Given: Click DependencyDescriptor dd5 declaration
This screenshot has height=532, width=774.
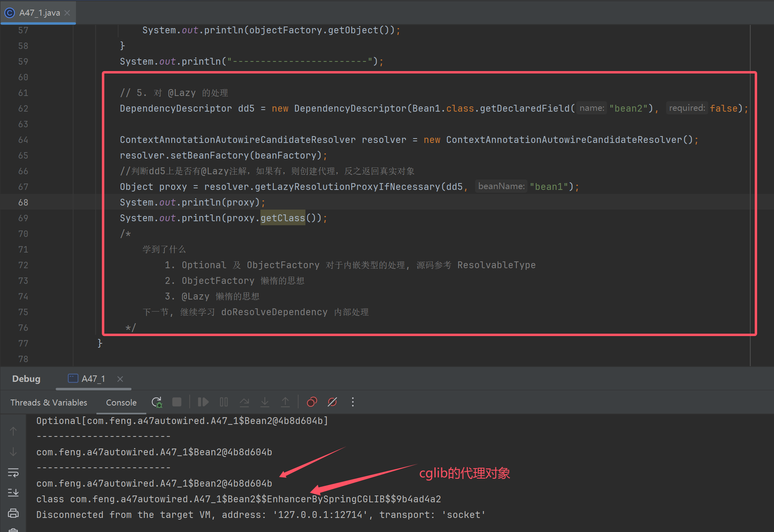Looking at the screenshot, I should click(x=187, y=108).
